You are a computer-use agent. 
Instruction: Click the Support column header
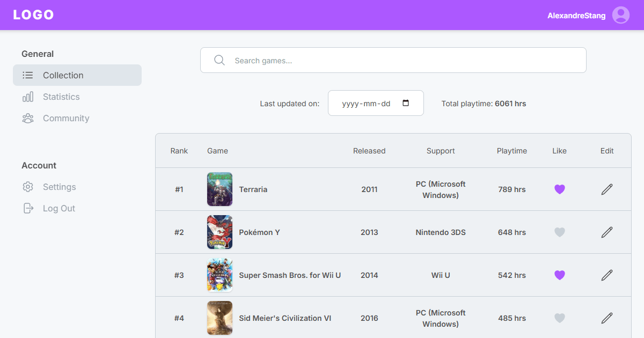click(x=441, y=151)
